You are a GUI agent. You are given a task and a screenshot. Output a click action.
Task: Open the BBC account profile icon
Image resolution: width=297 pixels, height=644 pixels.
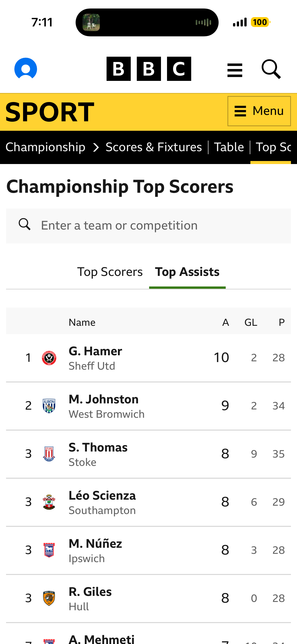point(26,69)
